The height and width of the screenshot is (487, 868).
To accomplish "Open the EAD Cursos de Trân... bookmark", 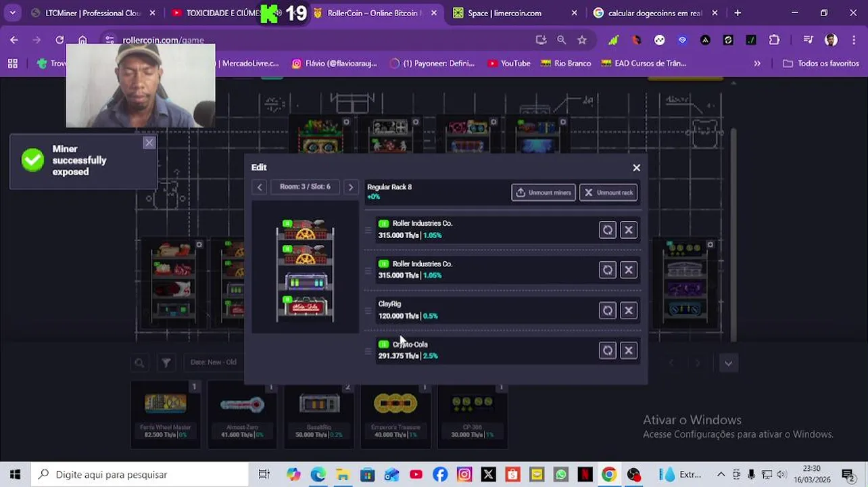I will (x=644, y=64).
